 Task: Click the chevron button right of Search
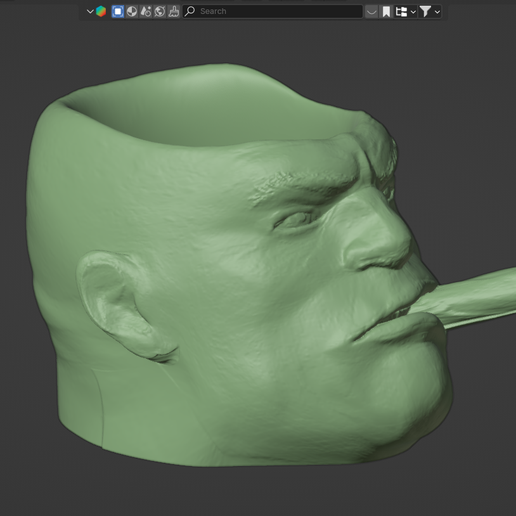coord(371,12)
